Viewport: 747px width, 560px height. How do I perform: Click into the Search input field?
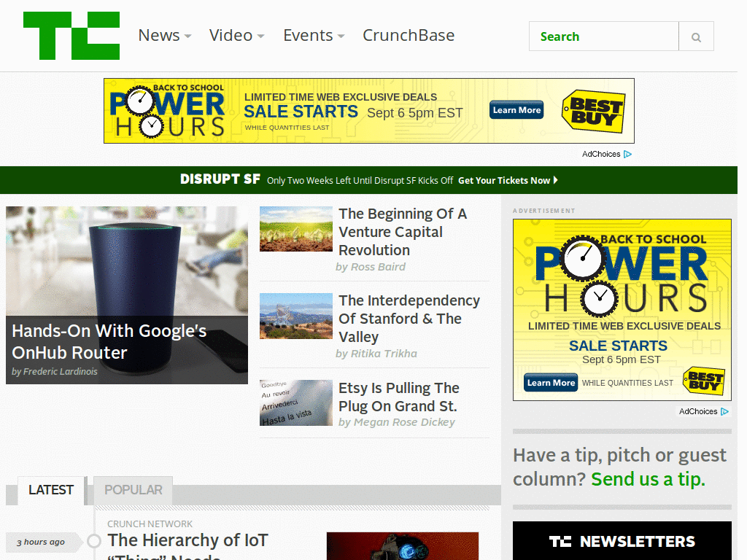pyautogui.click(x=604, y=36)
